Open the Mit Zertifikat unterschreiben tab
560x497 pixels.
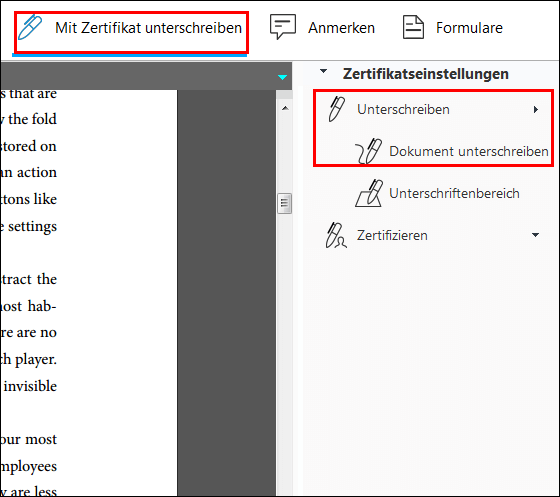click(x=131, y=32)
